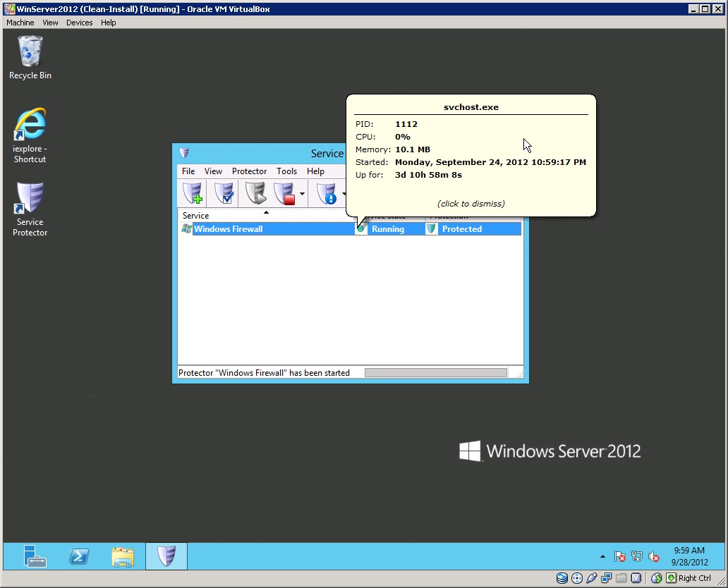
Task: Click the VirtualBox hard disk activity icon
Action: pyautogui.click(x=562, y=578)
